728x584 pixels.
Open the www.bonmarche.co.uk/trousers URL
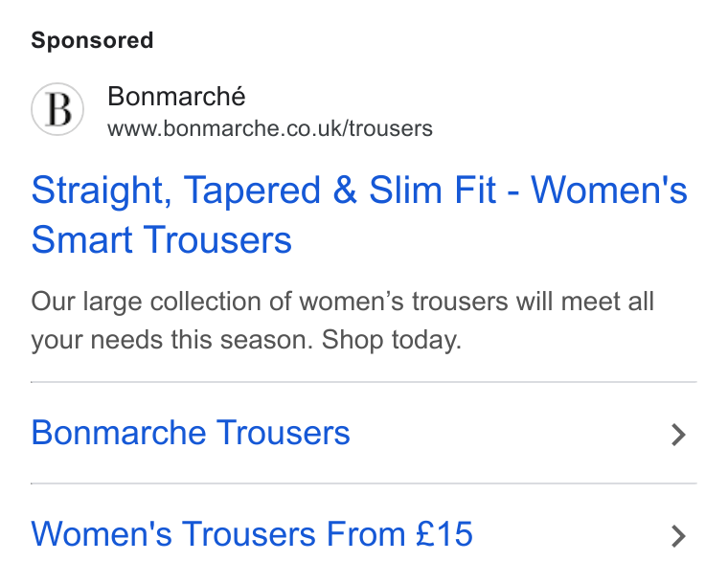click(x=270, y=129)
